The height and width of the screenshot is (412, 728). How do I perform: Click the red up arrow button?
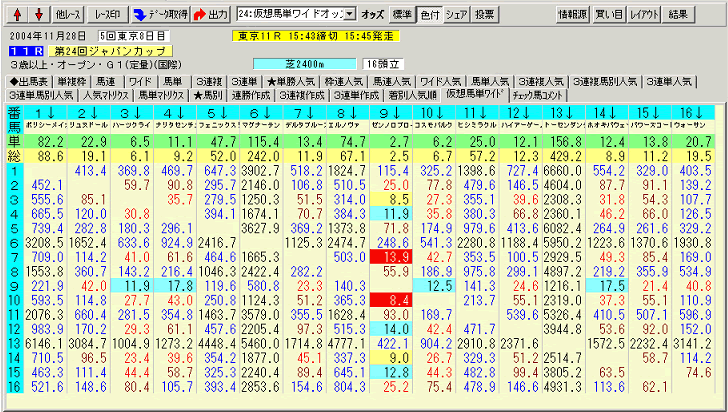point(17,15)
